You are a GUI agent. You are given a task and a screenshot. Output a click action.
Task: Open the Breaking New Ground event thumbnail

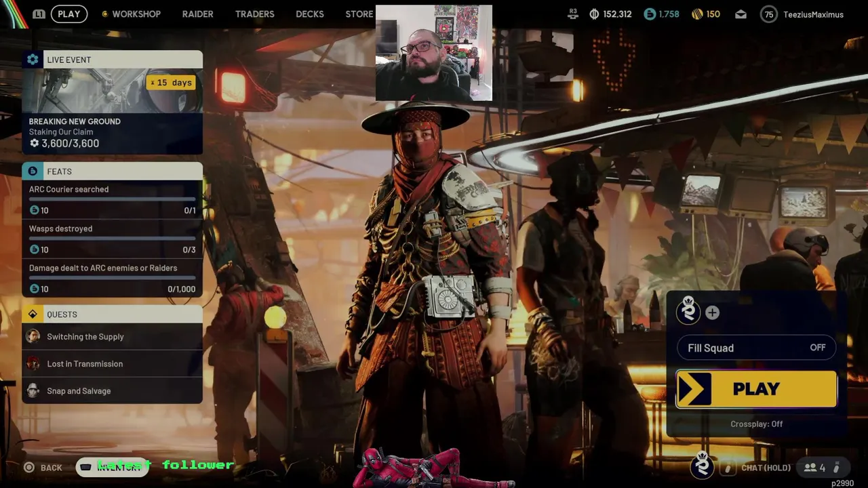pos(113,91)
